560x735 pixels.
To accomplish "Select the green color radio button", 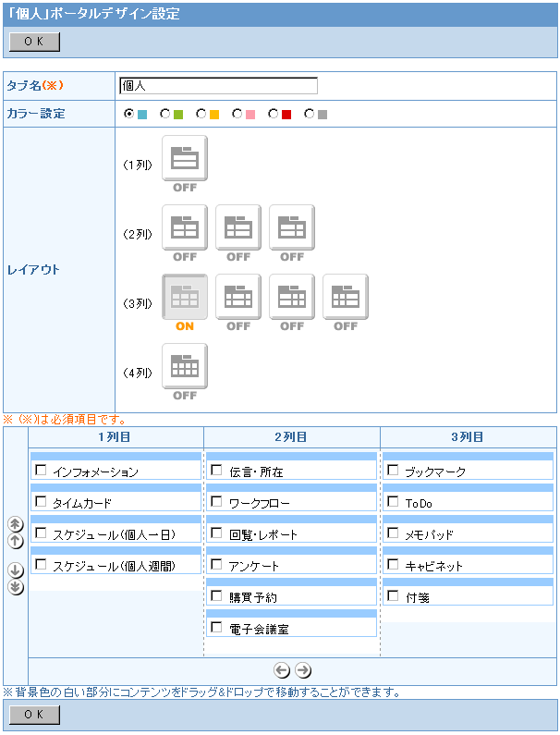I will (165, 115).
